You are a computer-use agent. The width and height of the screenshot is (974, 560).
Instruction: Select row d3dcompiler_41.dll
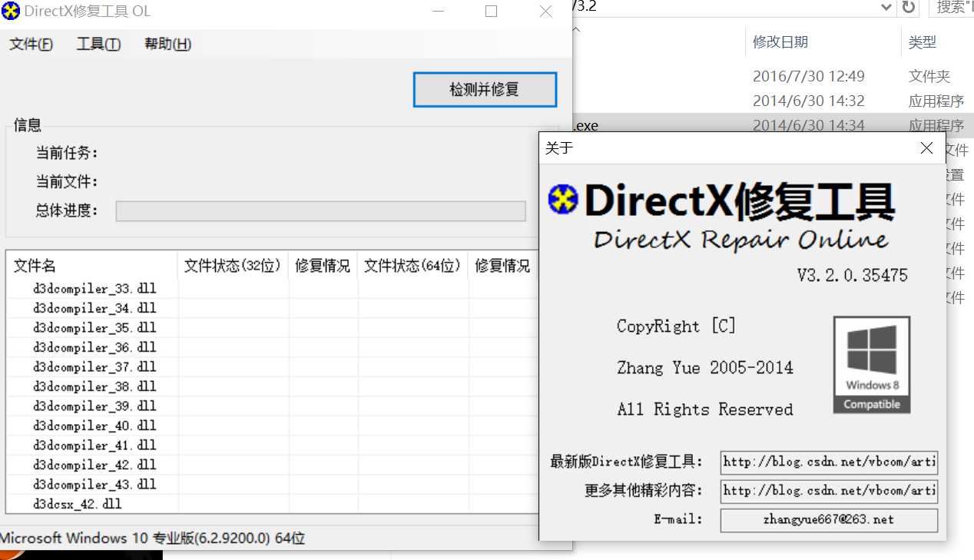[x=273, y=446]
